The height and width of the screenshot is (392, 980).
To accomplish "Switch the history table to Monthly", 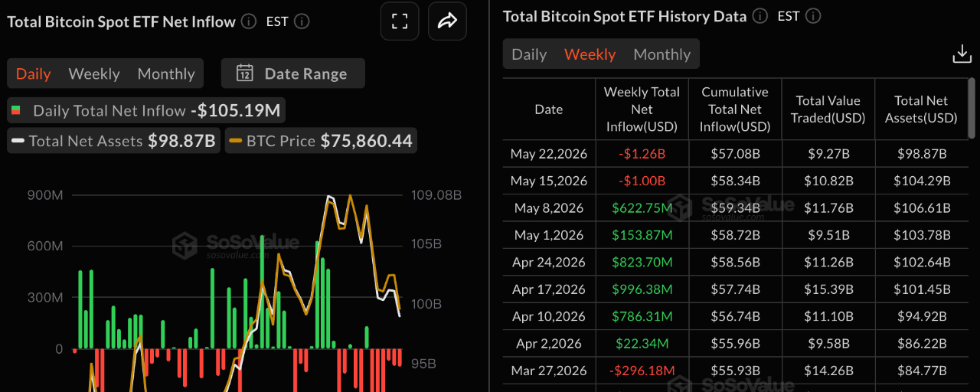I will [x=662, y=54].
